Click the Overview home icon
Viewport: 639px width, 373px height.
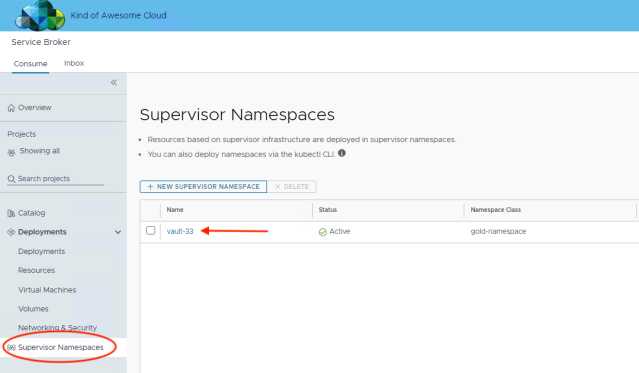11,108
